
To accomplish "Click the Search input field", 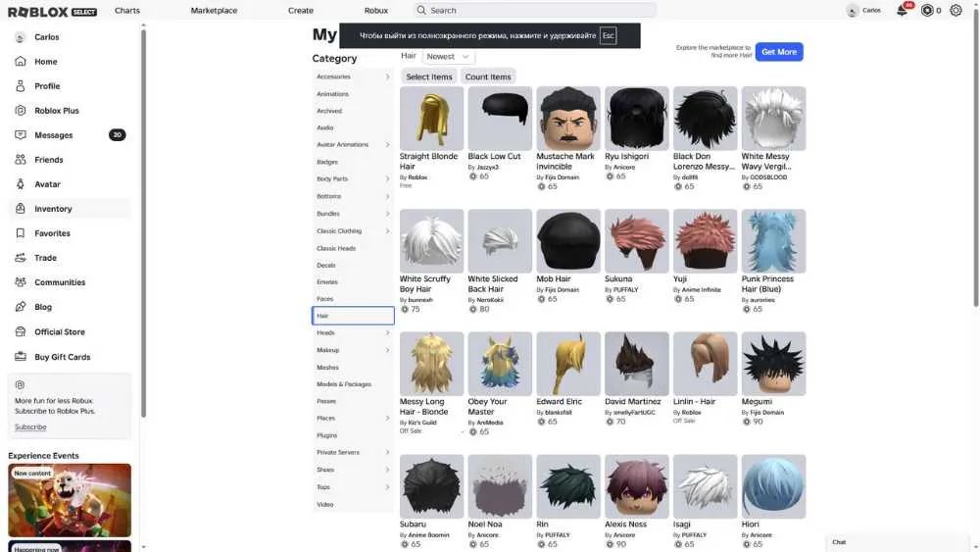I will click(x=534, y=10).
